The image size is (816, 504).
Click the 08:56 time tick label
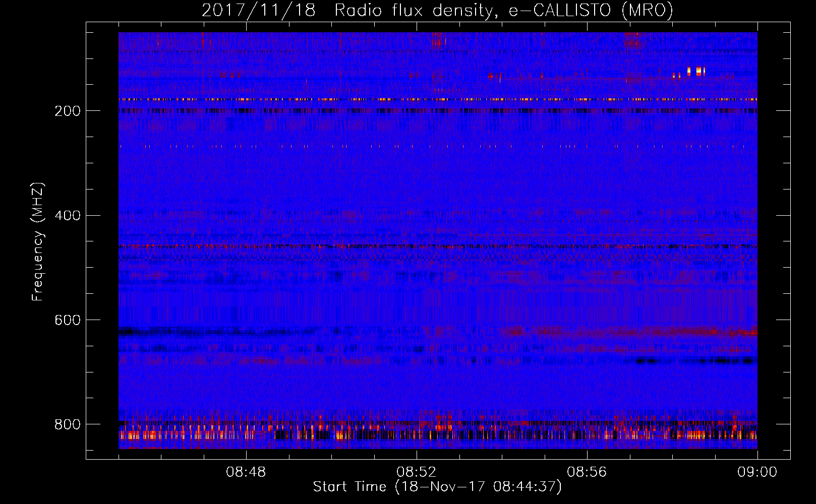coord(587,472)
